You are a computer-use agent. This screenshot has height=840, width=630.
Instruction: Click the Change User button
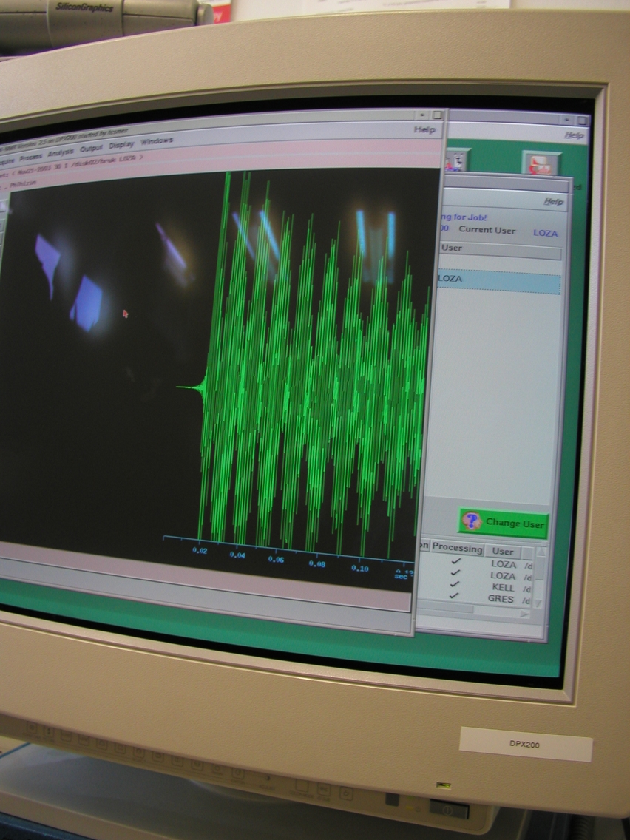pyautogui.click(x=504, y=522)
